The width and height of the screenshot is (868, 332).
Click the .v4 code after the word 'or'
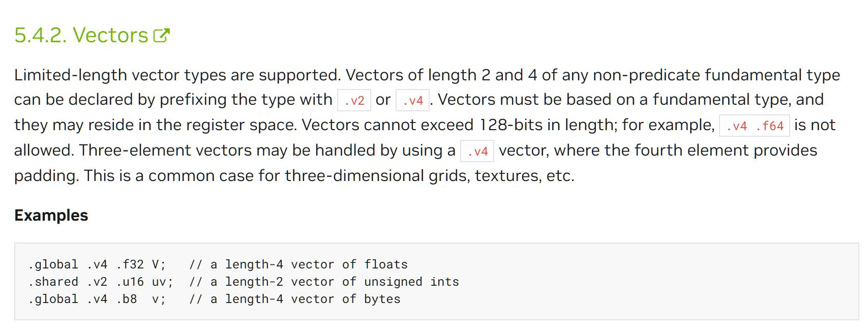click(x=413, y=100)
